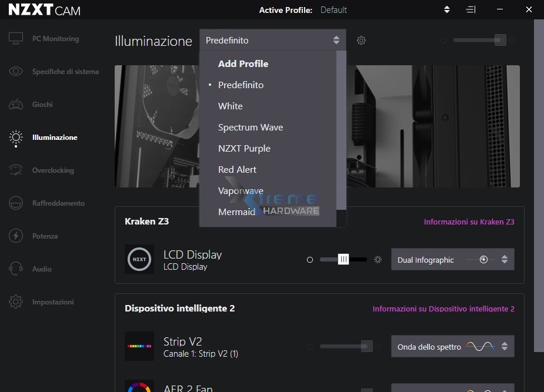Click the profile list scrollbar

[341, 129]
